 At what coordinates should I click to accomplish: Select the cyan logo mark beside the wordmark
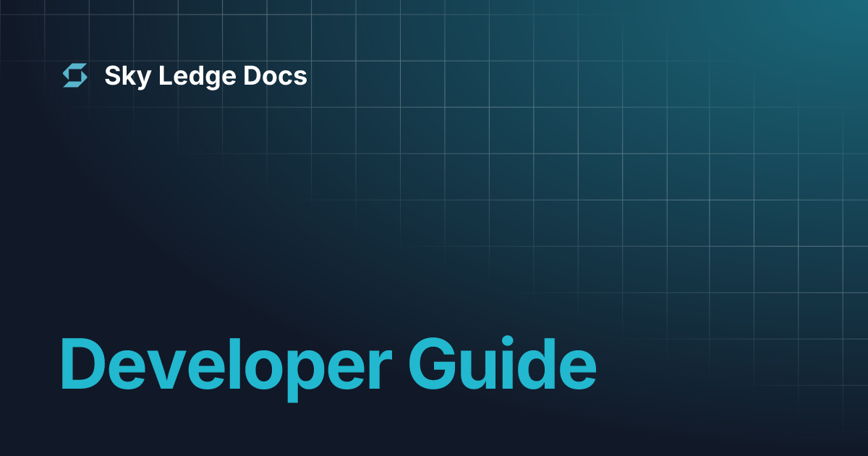[76, 76]
